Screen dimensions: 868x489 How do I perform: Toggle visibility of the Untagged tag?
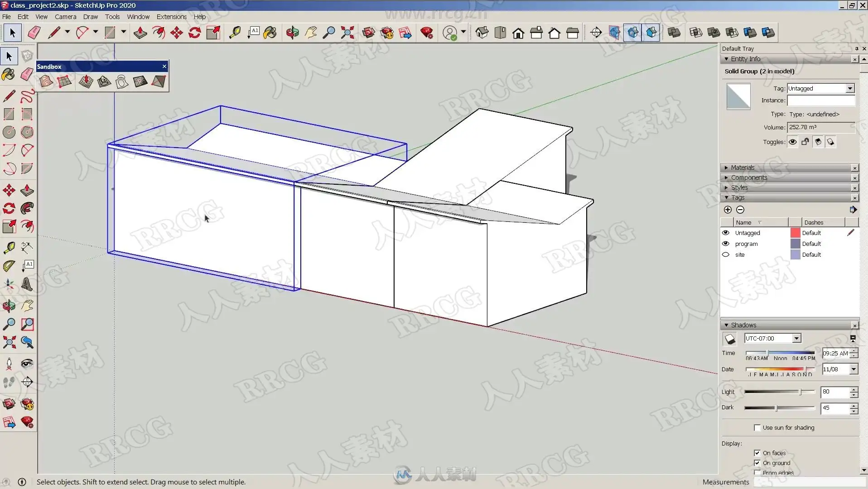coord(726,233)
